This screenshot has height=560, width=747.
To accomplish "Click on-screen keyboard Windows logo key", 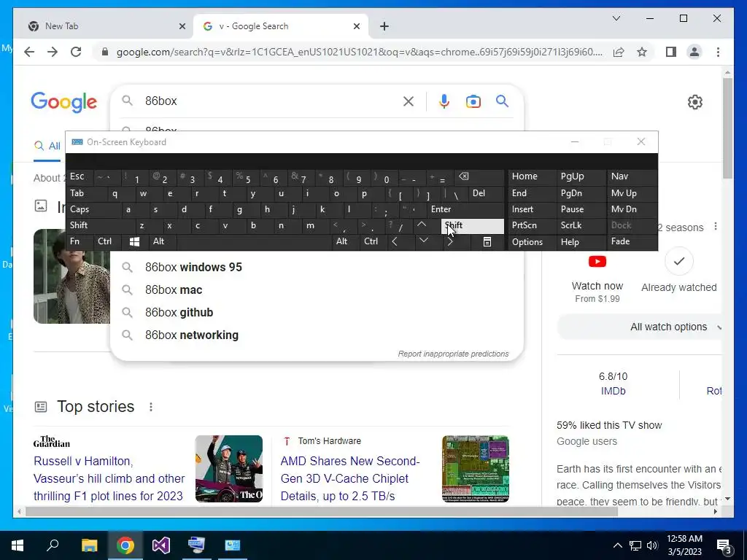I will (135, 241).
